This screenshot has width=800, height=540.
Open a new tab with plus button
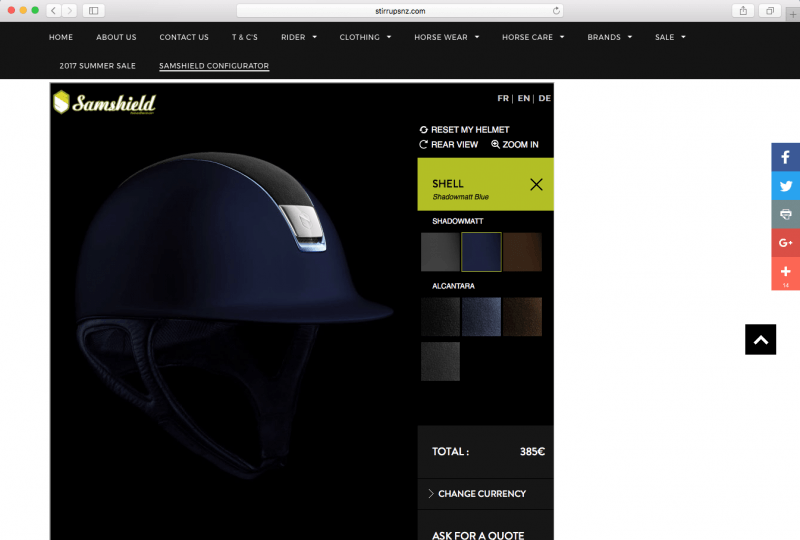coord(793,14)
